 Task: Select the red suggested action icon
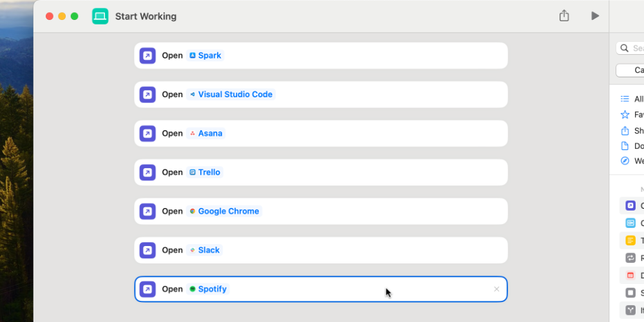[x=630, y=275]
